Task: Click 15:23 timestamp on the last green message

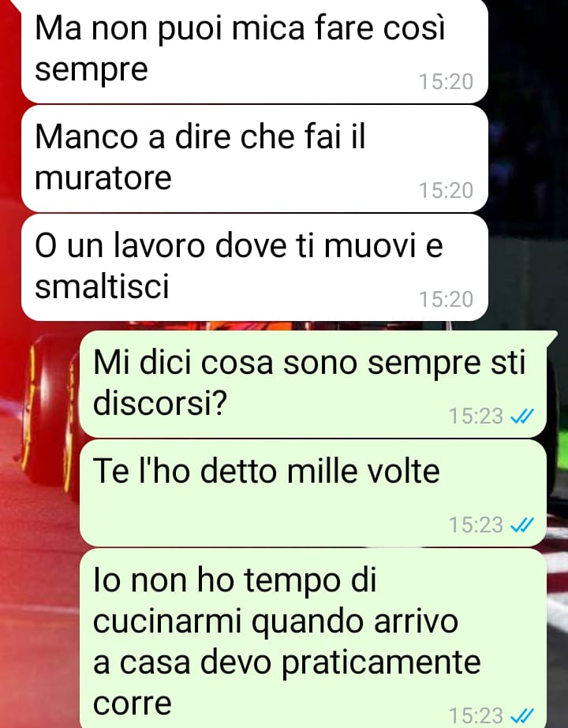Action: point(476,715)
